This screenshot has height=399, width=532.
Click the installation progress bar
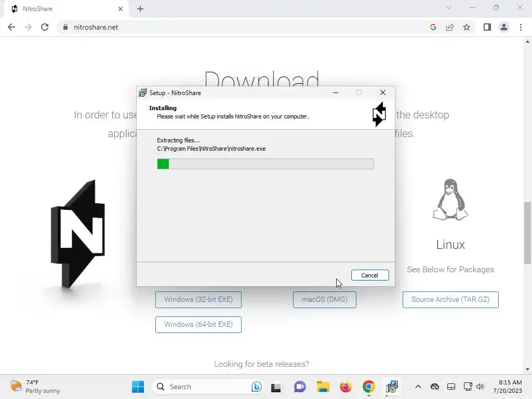(x=265, y=164)
